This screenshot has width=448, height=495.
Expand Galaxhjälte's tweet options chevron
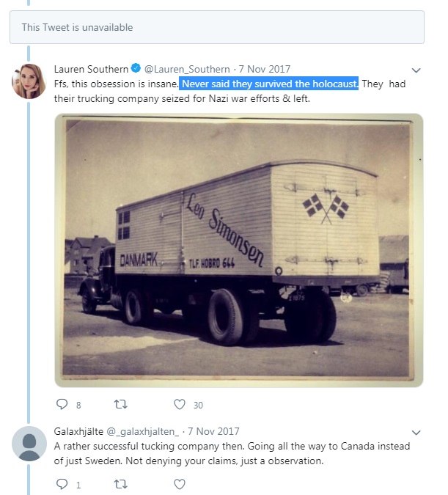(x=416, y=433)
